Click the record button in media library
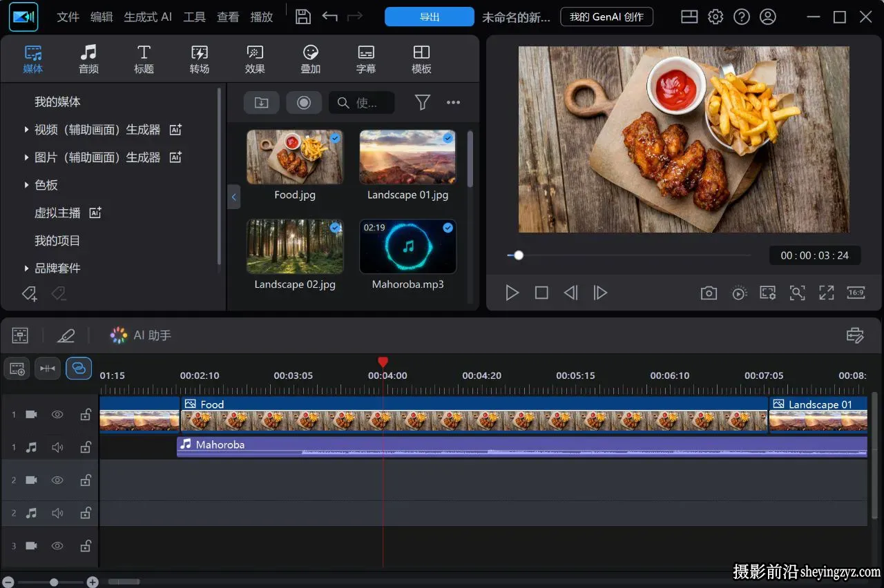This screenshot has width=884, height=588. pos(304,103)
